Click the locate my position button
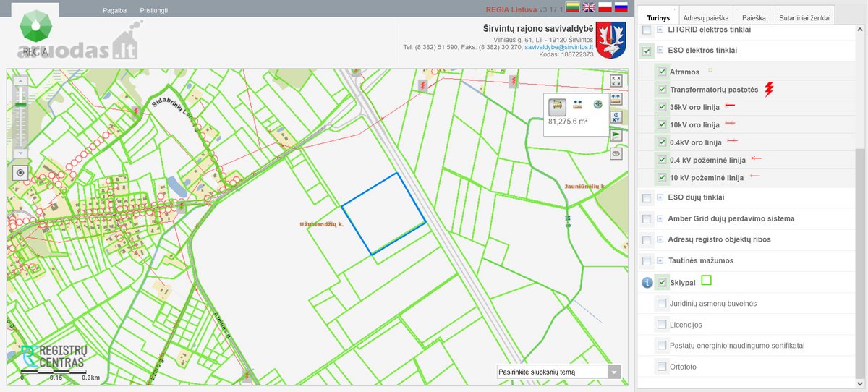 tap(20, 173)
